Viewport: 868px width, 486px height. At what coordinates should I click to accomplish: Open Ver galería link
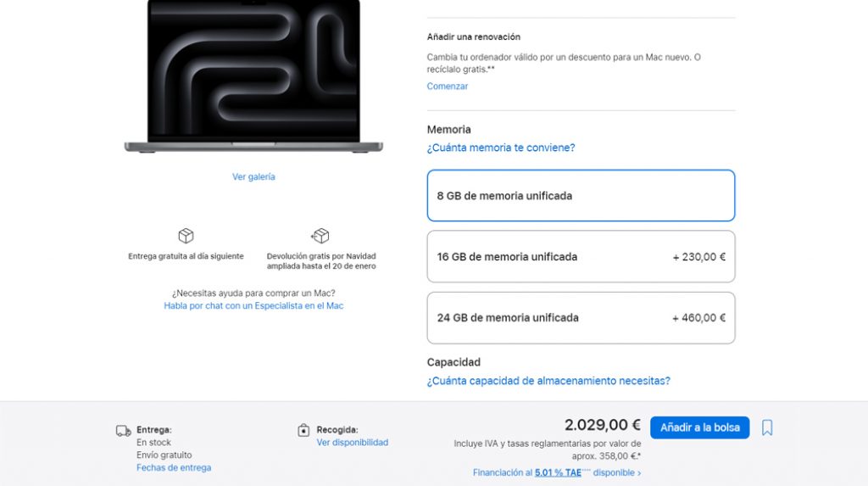[253, 176]
